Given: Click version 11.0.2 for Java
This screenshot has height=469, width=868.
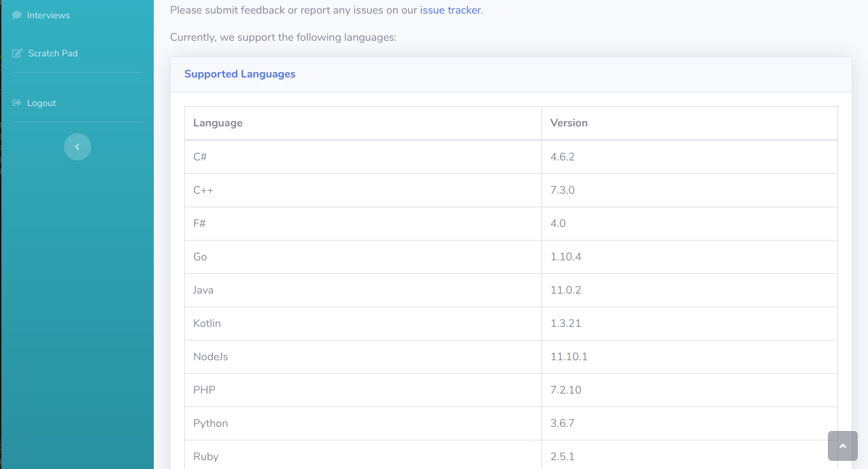Looking at the screenshot, I should (690, 290).
